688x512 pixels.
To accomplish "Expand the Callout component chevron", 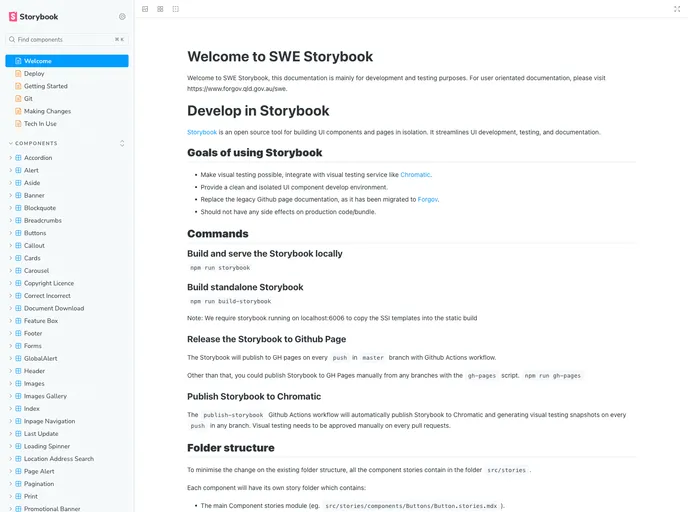I will tap(11, 246).
